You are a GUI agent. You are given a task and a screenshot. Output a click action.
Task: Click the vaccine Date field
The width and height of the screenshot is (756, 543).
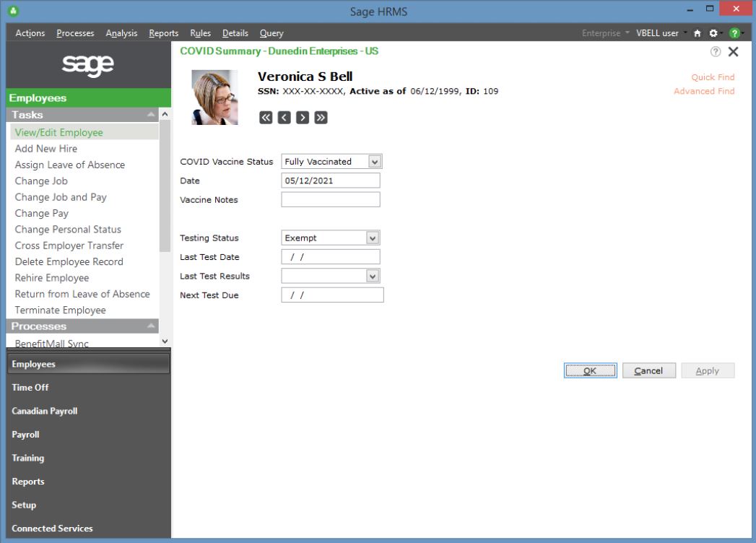[x=330, y=181]
